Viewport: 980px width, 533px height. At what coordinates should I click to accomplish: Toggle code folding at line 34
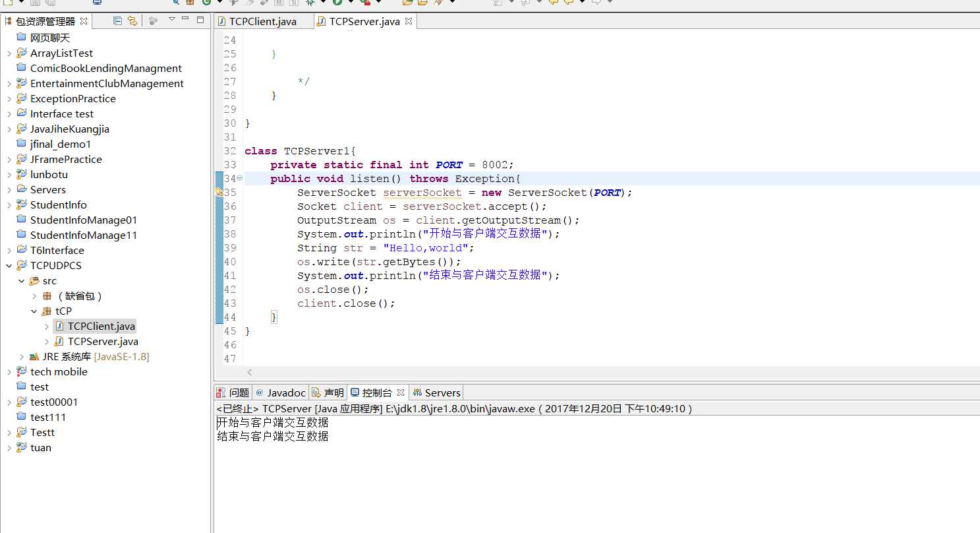(x=240, y=178)
